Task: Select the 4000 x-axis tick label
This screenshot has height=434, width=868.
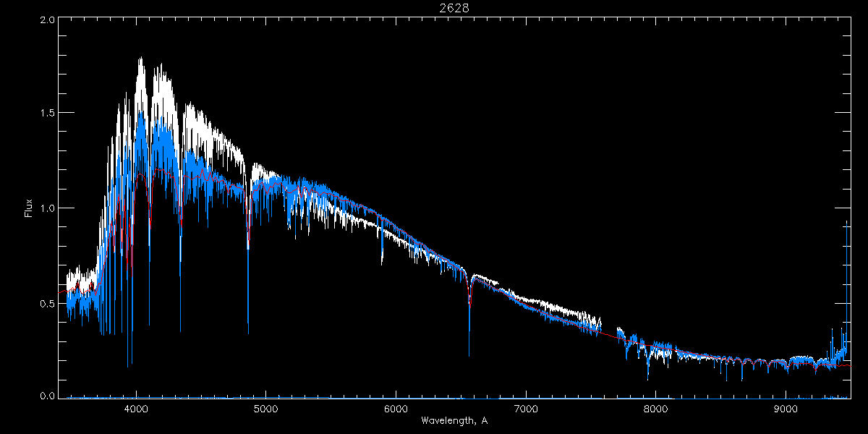Action: 136,408
